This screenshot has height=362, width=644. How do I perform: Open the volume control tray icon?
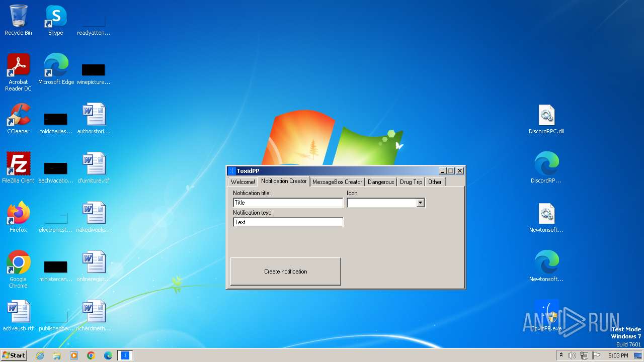pos(572,355)
